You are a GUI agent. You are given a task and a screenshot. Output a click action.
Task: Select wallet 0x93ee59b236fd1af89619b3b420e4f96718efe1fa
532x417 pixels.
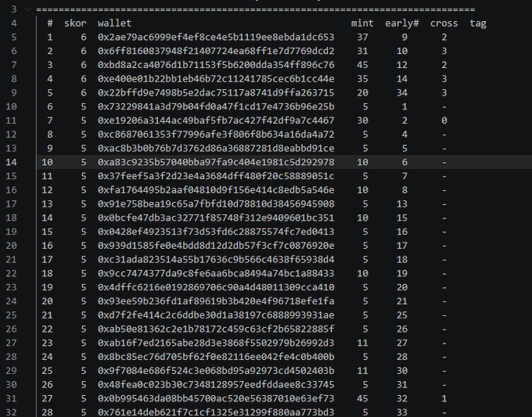point(216,301)
